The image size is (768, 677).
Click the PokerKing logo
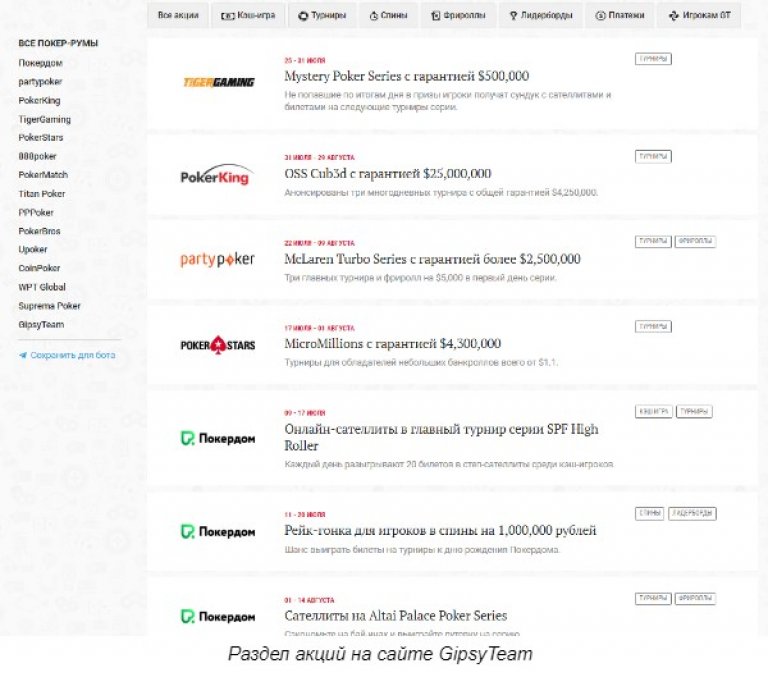(x=217, y=174)
